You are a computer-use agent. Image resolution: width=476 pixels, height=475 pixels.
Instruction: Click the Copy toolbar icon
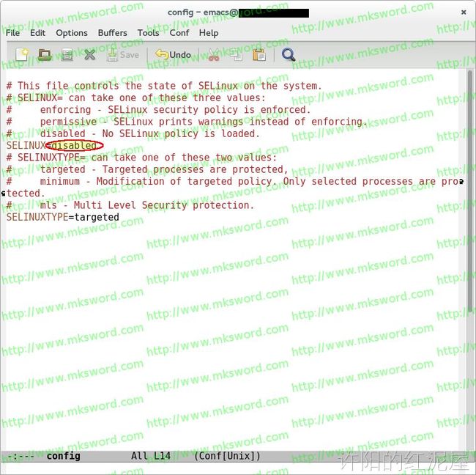(x=237, y=55)
